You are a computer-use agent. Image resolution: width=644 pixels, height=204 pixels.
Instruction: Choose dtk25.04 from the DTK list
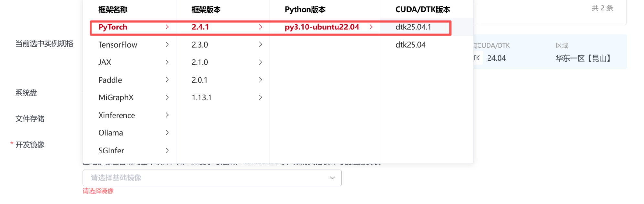pos(410,45)
